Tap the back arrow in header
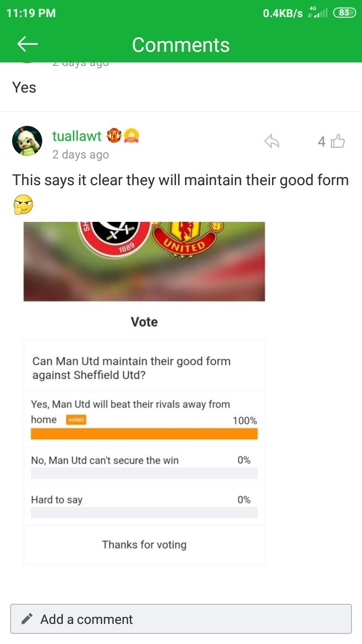 click(x=28, y=44)
